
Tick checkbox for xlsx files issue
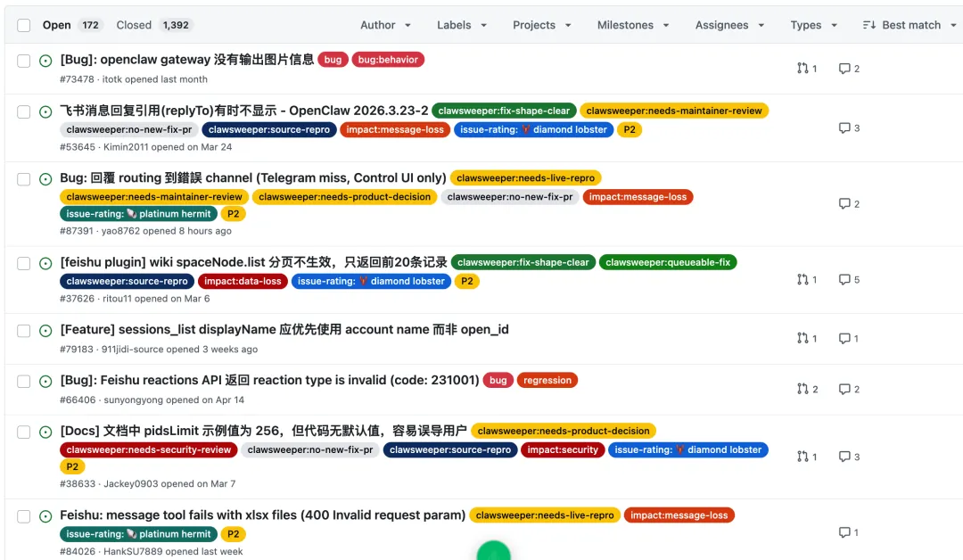click(x=23, y=516)
